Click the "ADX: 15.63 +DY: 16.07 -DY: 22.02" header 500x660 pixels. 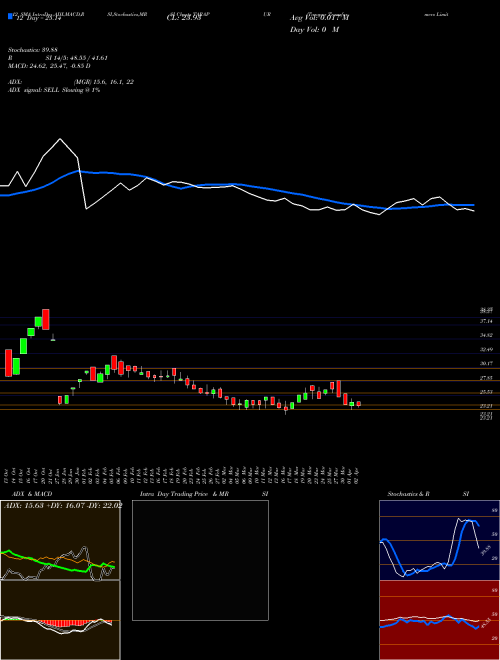point(63,506)
